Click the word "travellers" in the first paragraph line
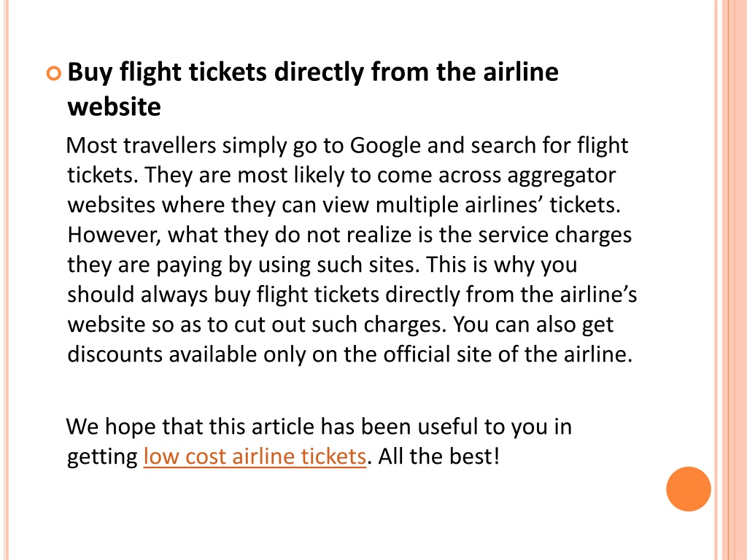This screenshot has width=747, height=560. tap(169, 146)
